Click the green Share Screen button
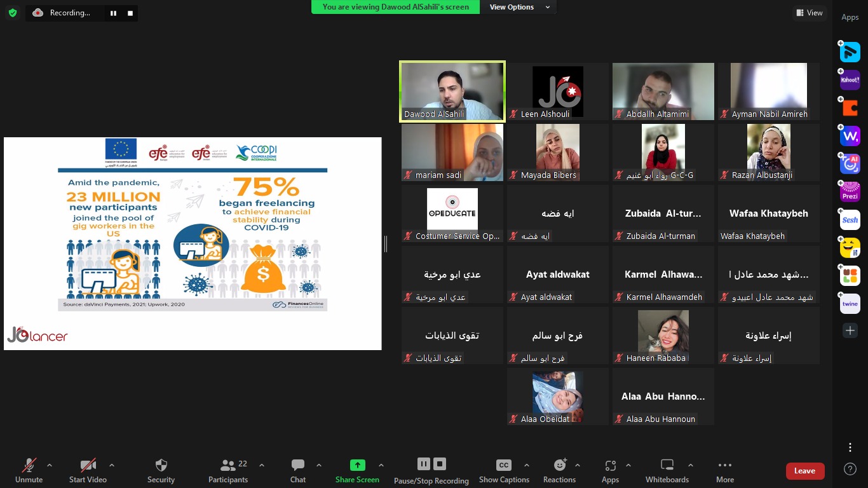 point(357,470)
